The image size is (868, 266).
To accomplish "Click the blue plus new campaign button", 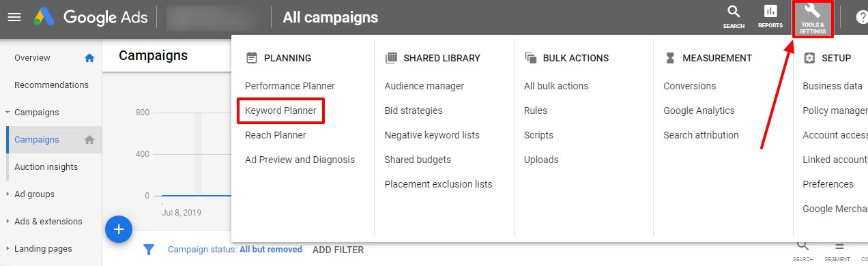I will point(119,229).
